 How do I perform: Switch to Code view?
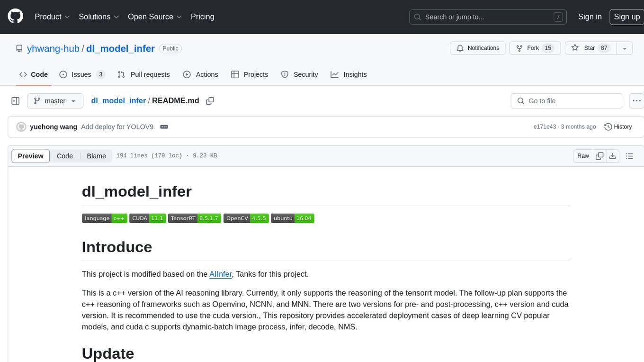click(65, 156)
